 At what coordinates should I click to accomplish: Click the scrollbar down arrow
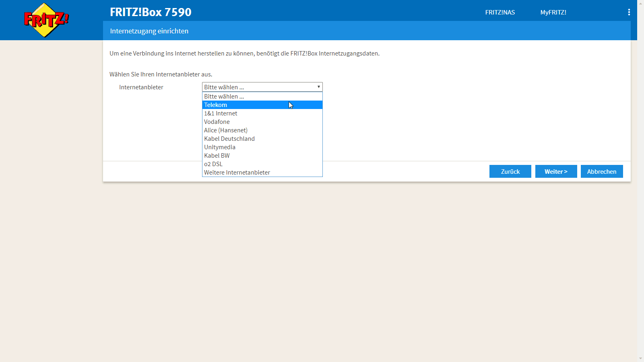coord(640,359)
